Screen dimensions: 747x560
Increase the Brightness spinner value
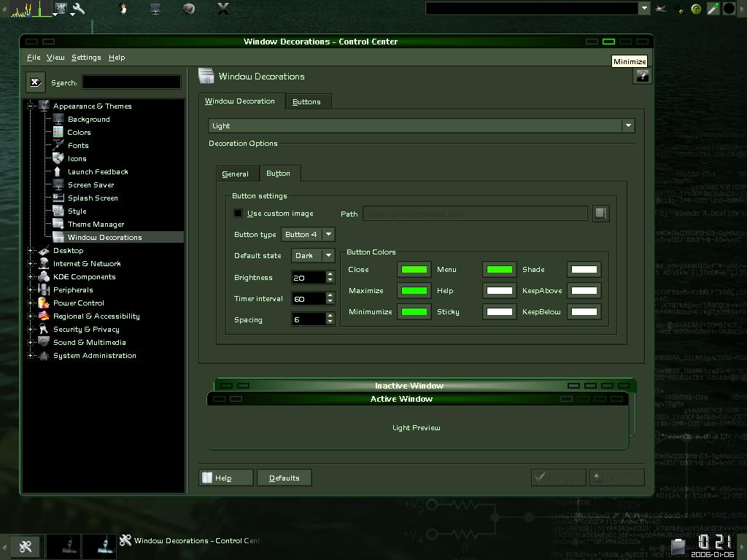pos(330,274)
